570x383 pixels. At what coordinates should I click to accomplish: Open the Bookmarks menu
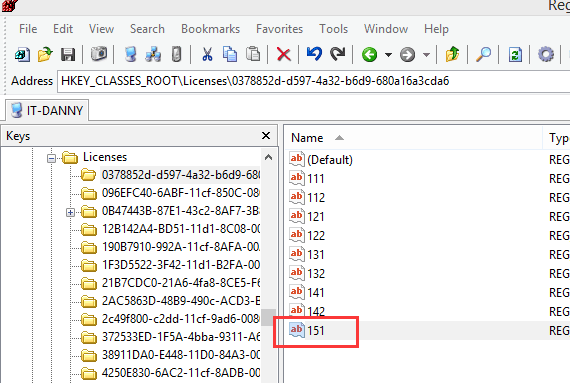pos(210,29)
